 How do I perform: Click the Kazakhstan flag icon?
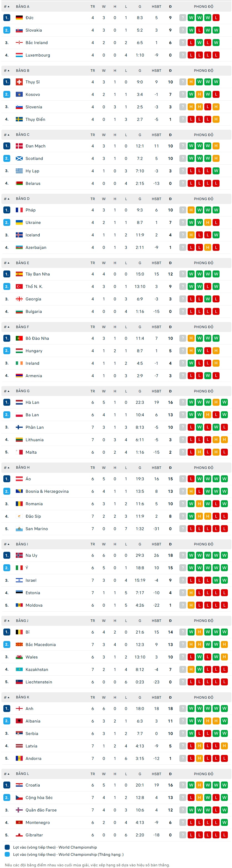pyautogui.click(x=19, y=670)
